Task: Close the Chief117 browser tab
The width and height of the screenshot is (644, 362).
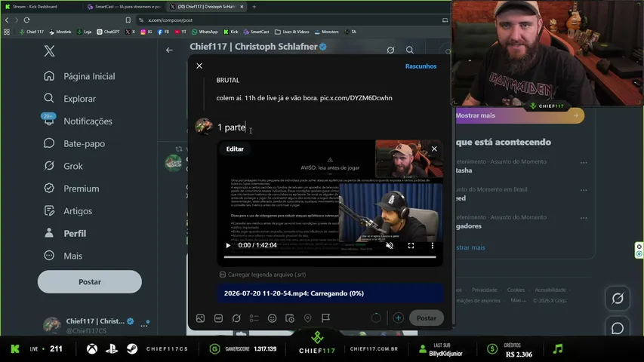Action: (242, 7)
